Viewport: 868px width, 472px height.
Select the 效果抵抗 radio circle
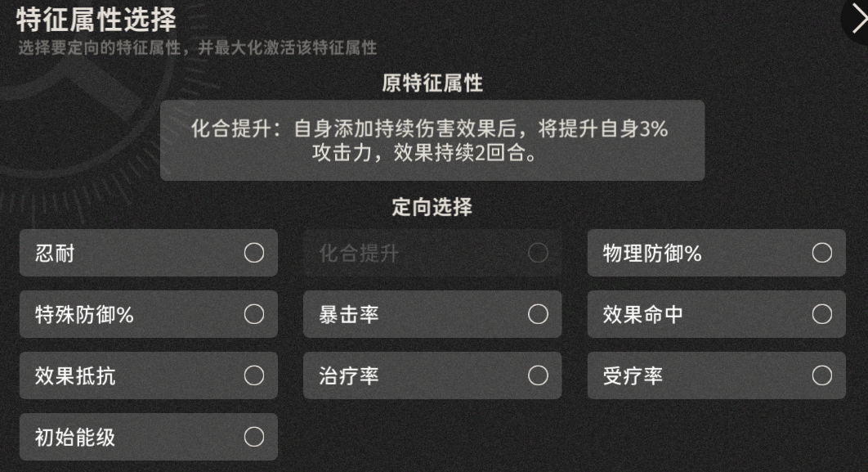(254, 375)
